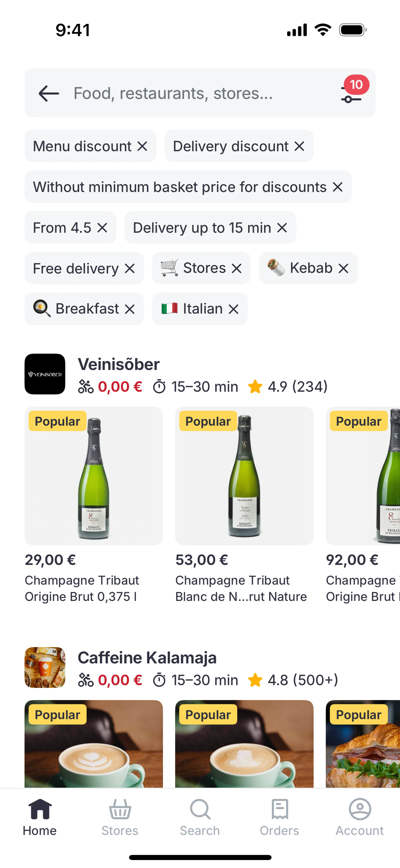Open the Caffeine Kalamaja store title
The height and width of the screenshot is (868, 400).
(x=147, y=658)
